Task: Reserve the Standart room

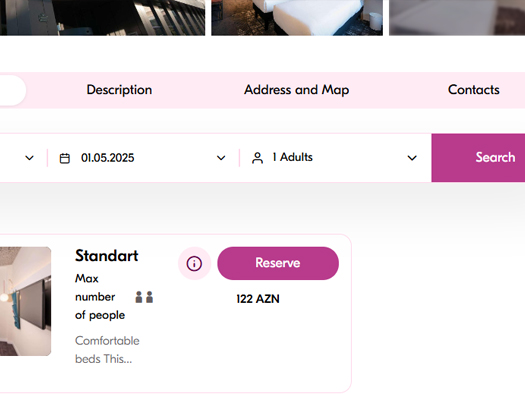Action: pyautogui.click(x=278, y=263)
